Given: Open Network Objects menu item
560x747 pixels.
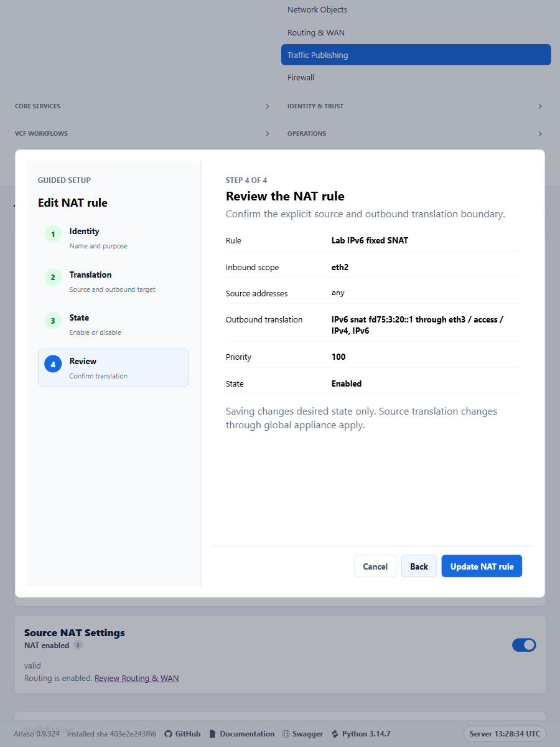Looking at the screenshot, I should (x=416, y=10).
